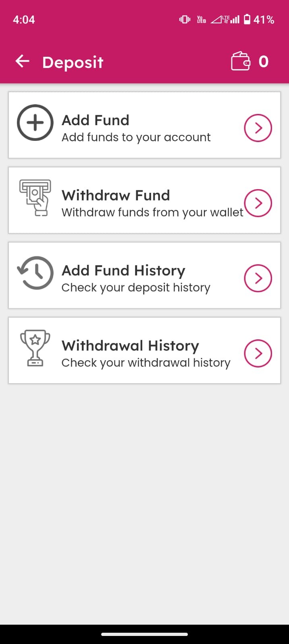This screenshot has width=289, height=644.
Task: Tap the clock history icon
Action: (x=35, y=273)
